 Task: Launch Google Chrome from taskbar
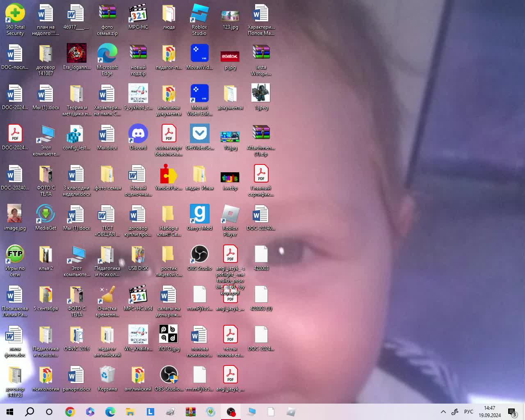pyautogui.click(x=70, y=412)
